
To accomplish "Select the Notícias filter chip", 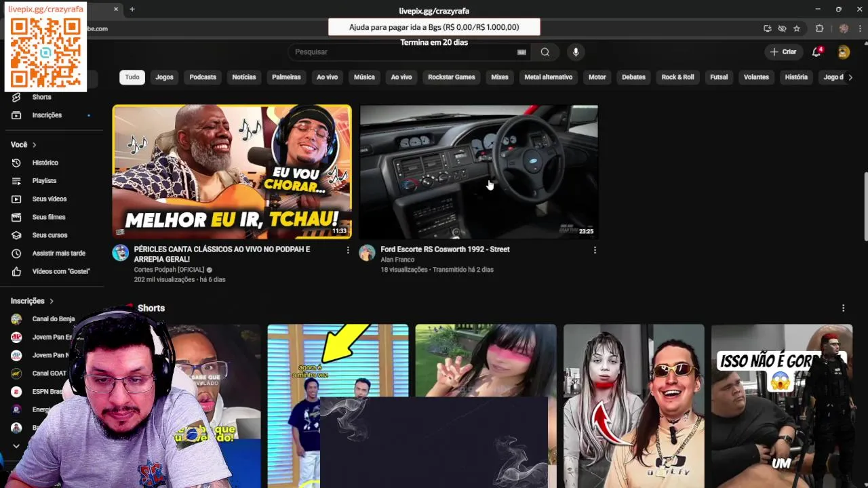I will 244,77.
